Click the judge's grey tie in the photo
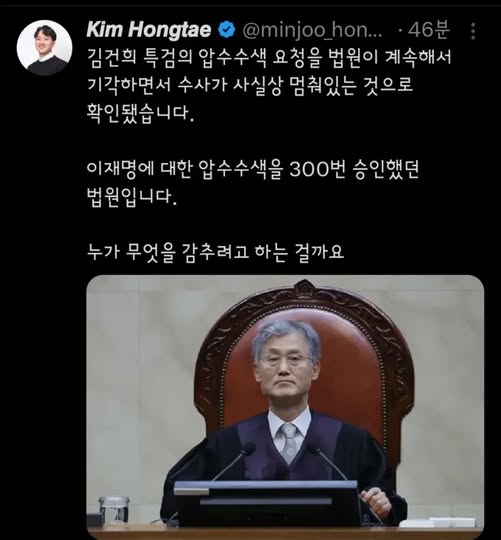 pos(290,443)
